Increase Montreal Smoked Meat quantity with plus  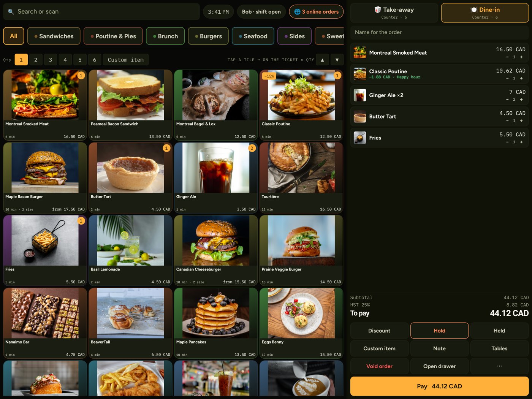click(521, 57)
